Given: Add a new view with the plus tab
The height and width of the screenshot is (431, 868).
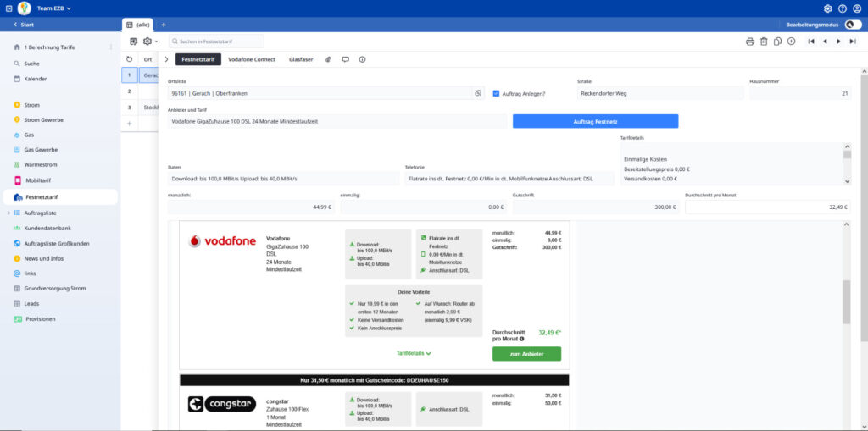Looking at the screenshot, I should click(x=164, y=25).
